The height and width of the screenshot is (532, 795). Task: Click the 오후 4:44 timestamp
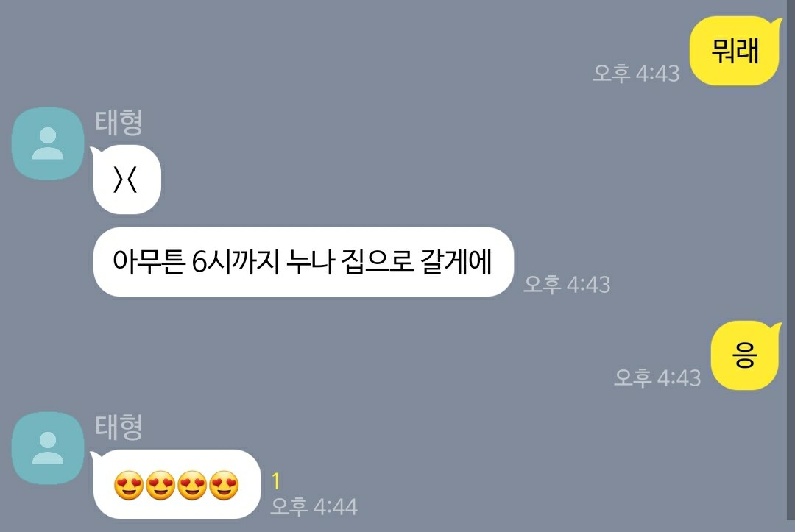(314, 507)
